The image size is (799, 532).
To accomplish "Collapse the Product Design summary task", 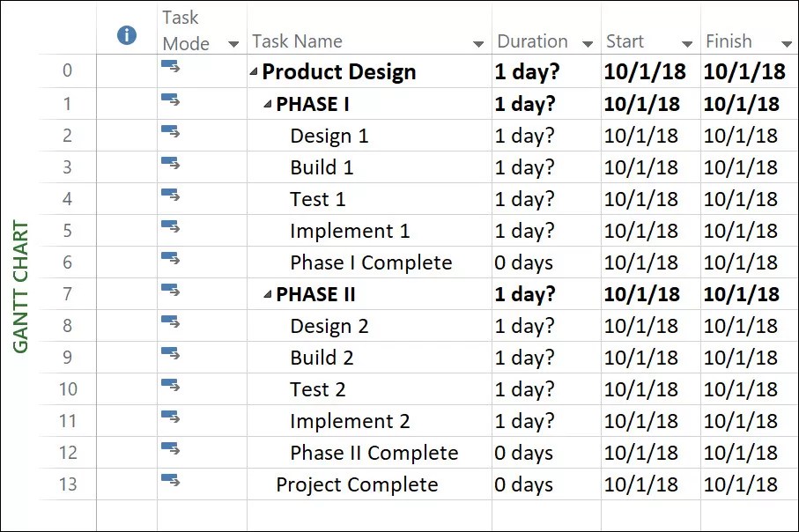I will (x=255, y=73).
